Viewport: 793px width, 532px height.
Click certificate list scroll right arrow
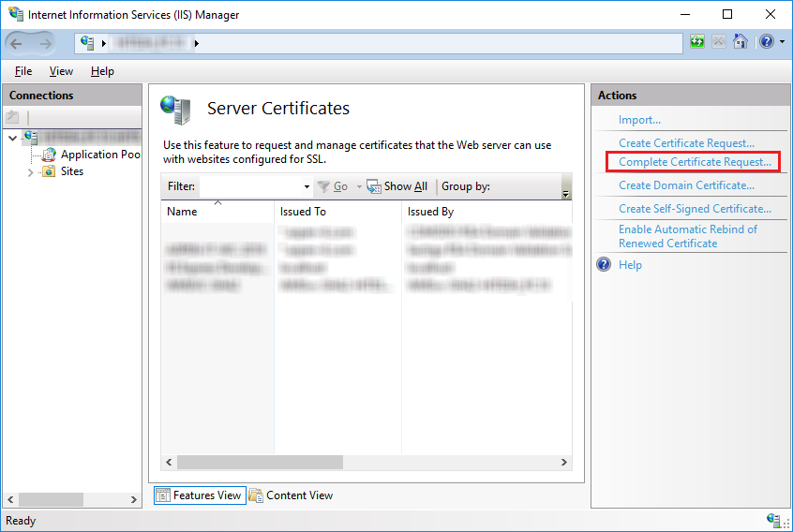click(x=564, y=463)
